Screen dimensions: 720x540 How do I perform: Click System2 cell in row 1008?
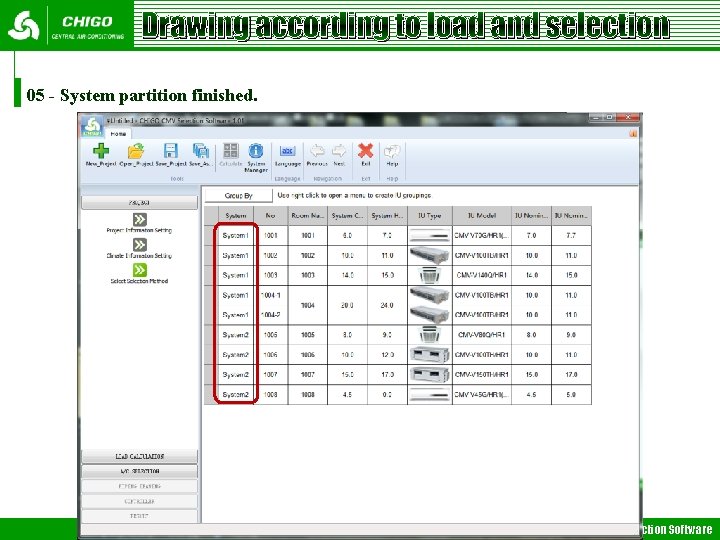coord(236,394)
